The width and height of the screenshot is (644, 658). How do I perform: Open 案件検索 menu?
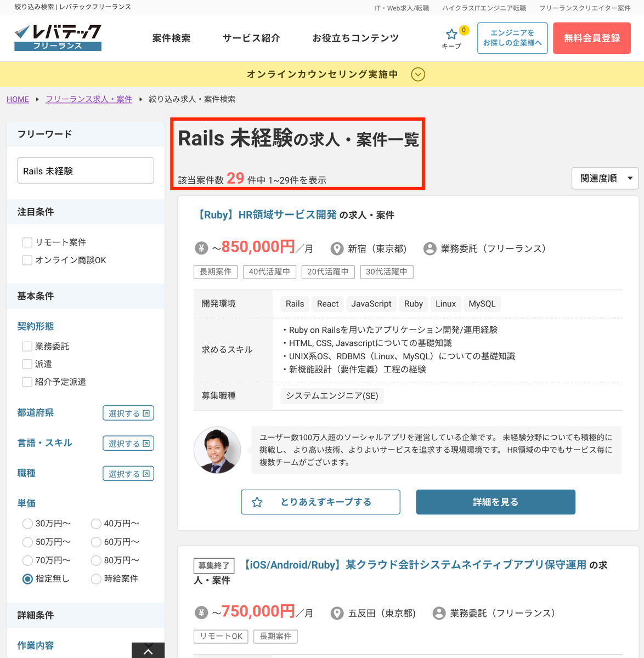[171, 38]
